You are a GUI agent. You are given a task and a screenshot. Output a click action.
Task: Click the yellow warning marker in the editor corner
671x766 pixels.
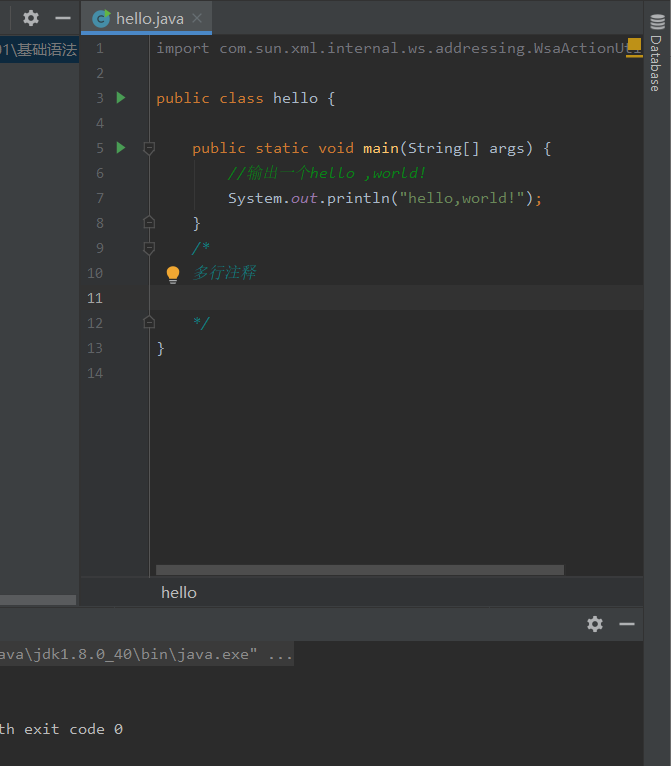pos(634,45)
